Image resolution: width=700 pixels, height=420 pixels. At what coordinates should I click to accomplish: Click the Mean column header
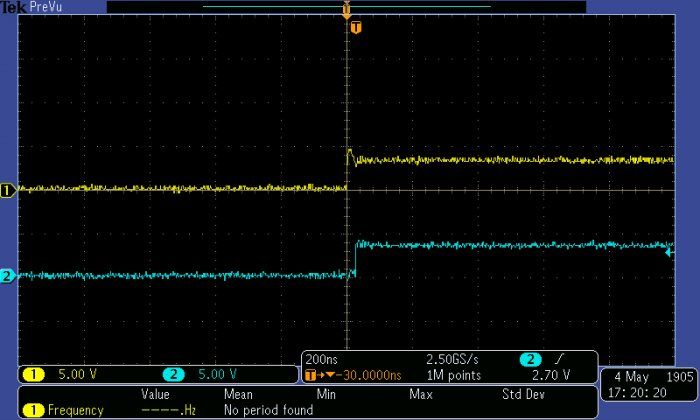[x=238, y=395]
